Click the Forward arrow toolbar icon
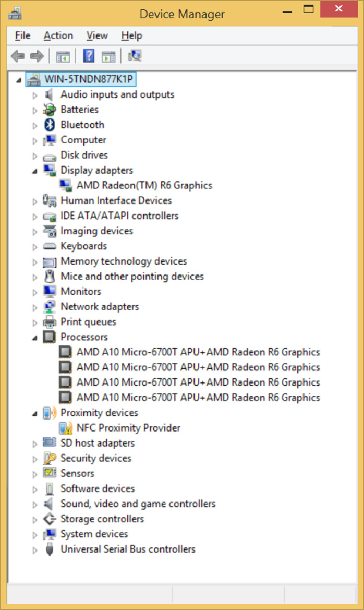This screenshot has height=610, width=364. 37,56
